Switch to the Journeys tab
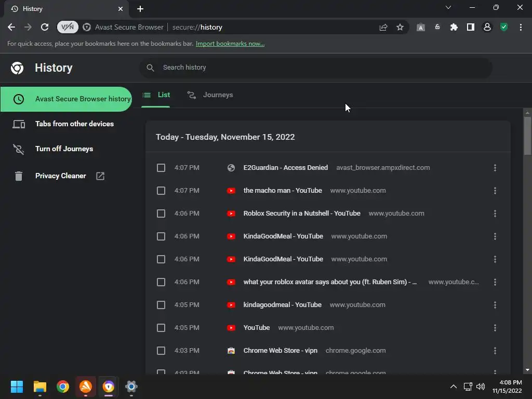 coord(210,95)
